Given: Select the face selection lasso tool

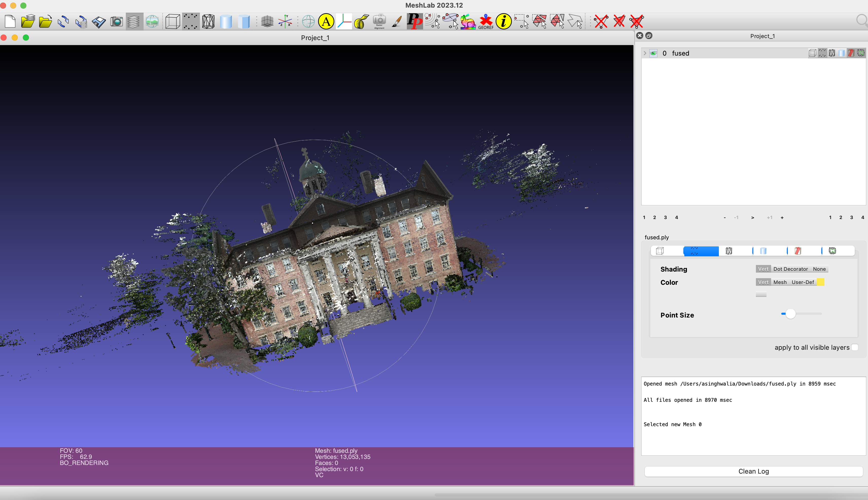Looking at the screenshot, I should pyautogui.click(x=576, y=21).
